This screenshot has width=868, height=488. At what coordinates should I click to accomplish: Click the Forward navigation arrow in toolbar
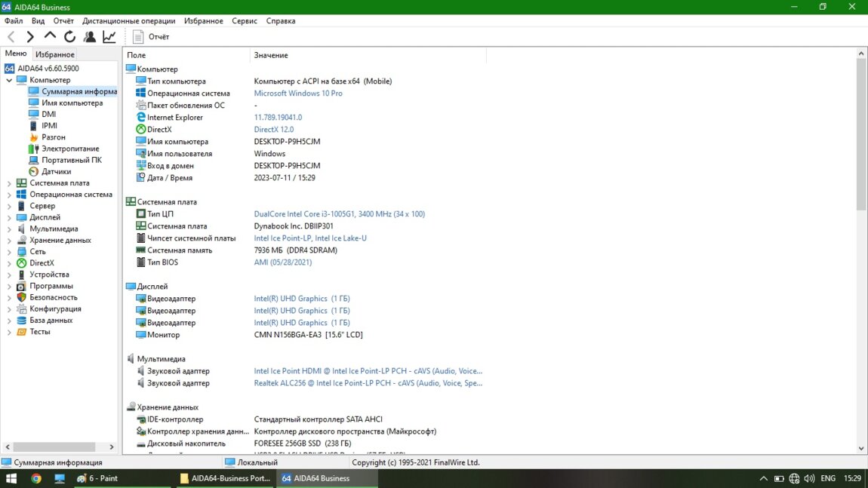30,36
